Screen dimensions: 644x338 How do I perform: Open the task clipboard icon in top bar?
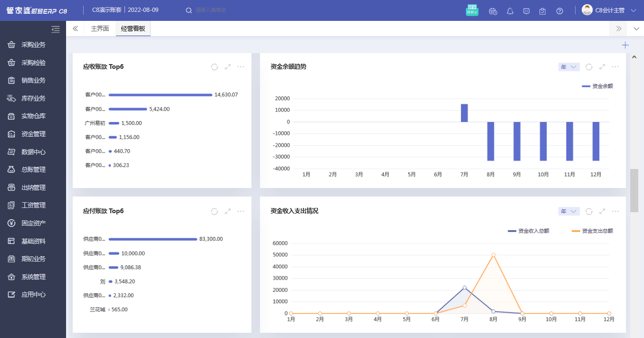[x=542, y=10]
